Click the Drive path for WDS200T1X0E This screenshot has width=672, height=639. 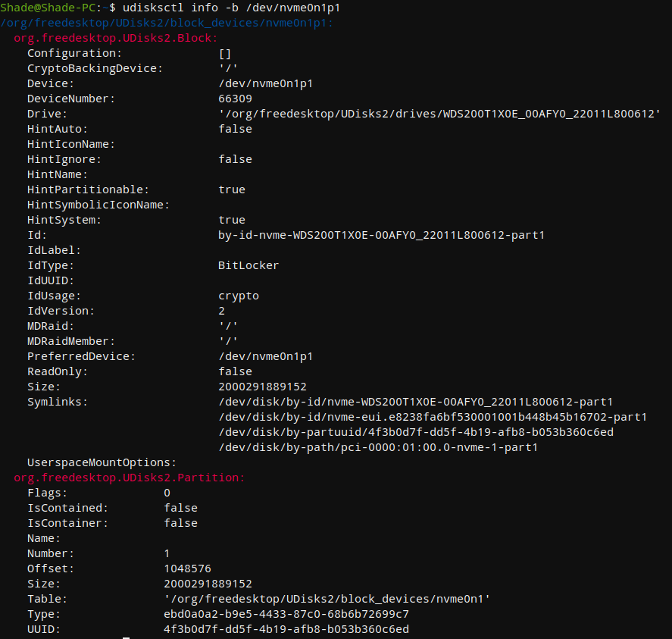click(438, 113)
